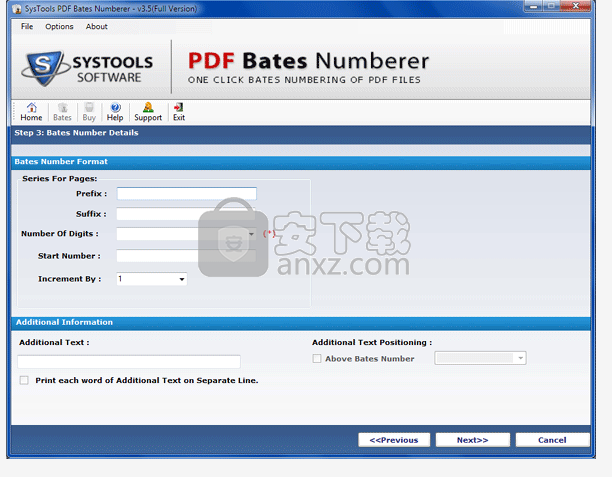Click the SysTools Software logo
This screenshot has width=612, height=477.
click(x=88, y=68)
